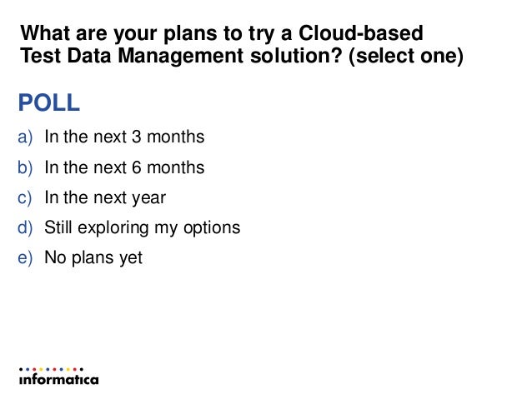Click the first red dot in the logo
The height and width of the screenshot is (399, 532).
[x=34, y=369]
